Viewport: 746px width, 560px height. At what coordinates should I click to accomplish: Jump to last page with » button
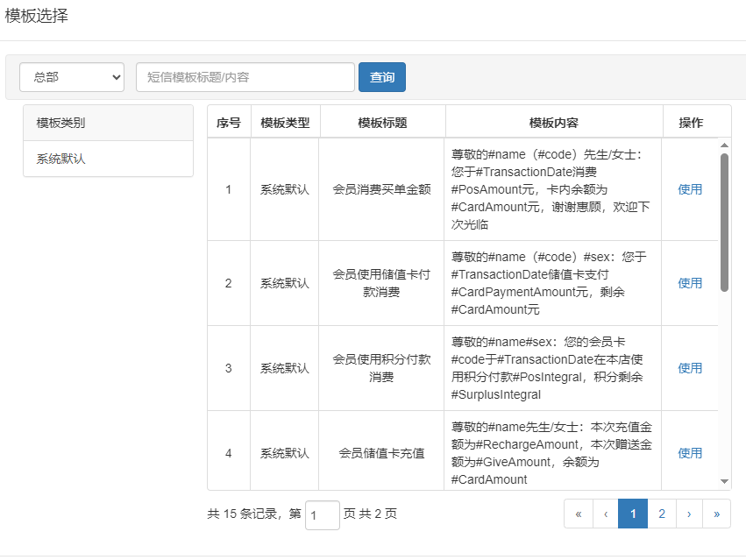(716, 514)
